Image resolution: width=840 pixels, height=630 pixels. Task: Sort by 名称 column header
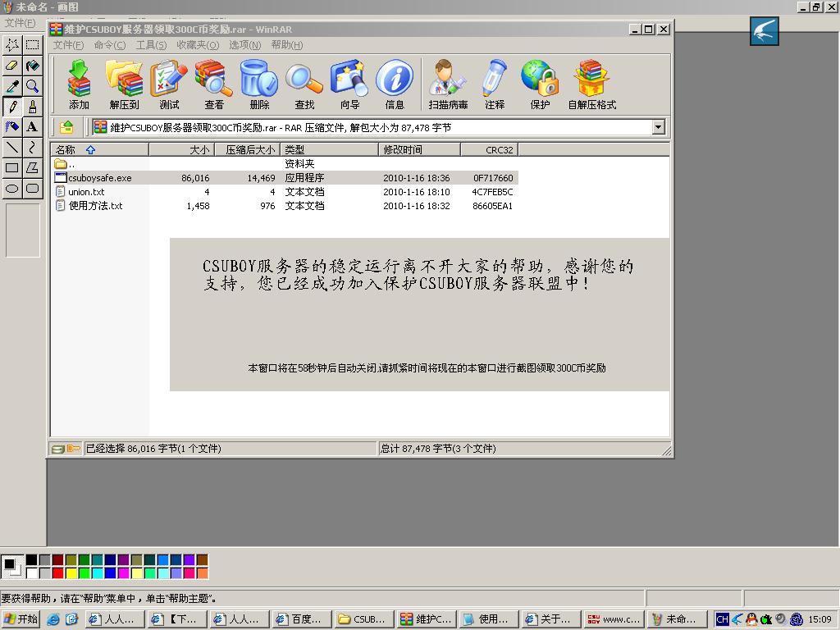99,149
